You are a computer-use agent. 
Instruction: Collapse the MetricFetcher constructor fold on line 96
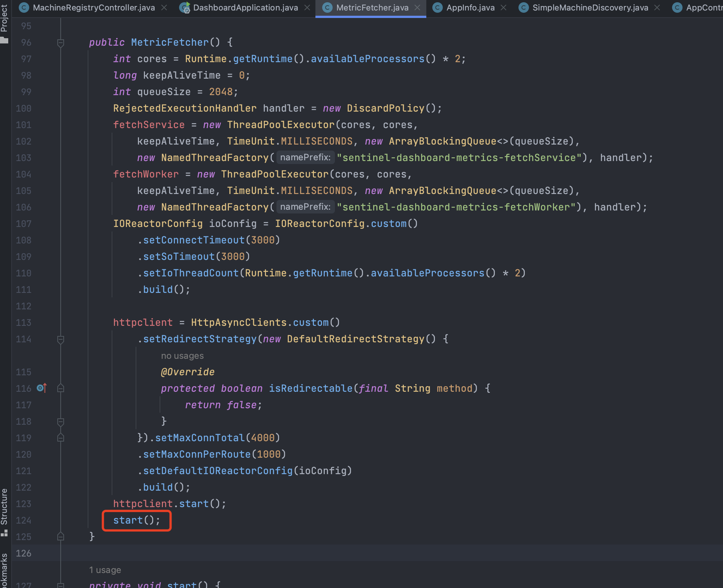[x=61, y=43]
